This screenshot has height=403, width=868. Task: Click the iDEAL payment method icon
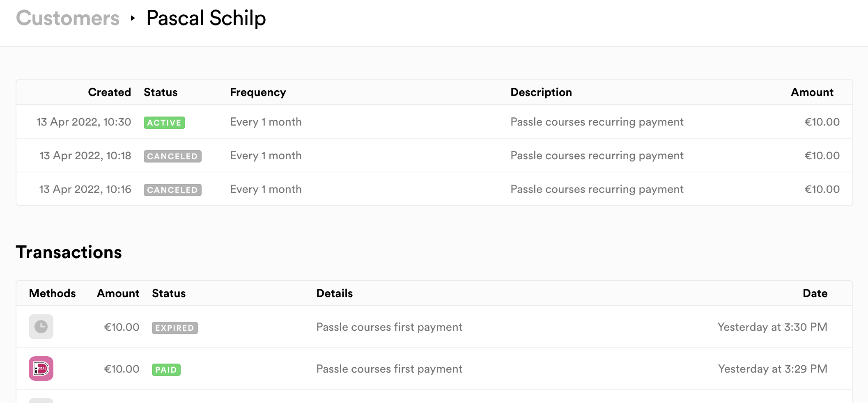(x=41, y=369)
